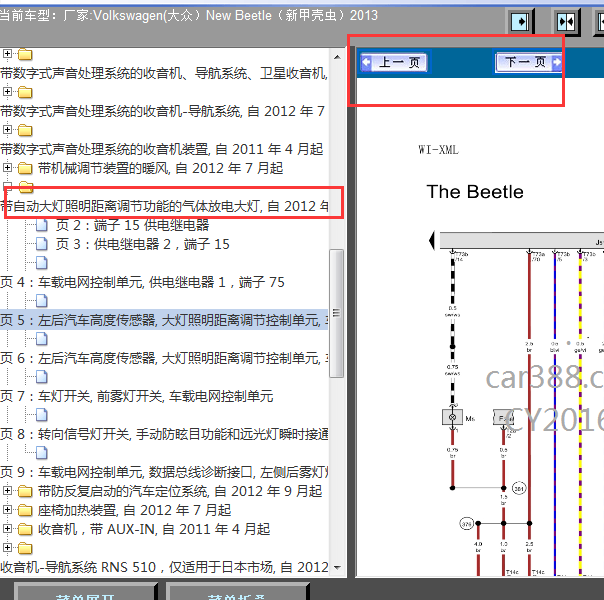The width and height of the screenshot is (604, 600).
Task: Click folder icon of 带机械调节装置的暖风
Action: tap(25, 168)
